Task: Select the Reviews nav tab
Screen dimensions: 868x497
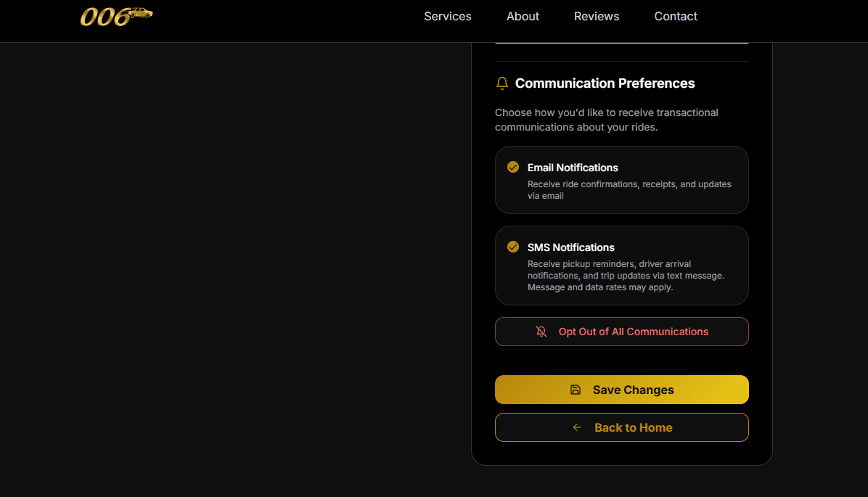Action: point(596,16)
